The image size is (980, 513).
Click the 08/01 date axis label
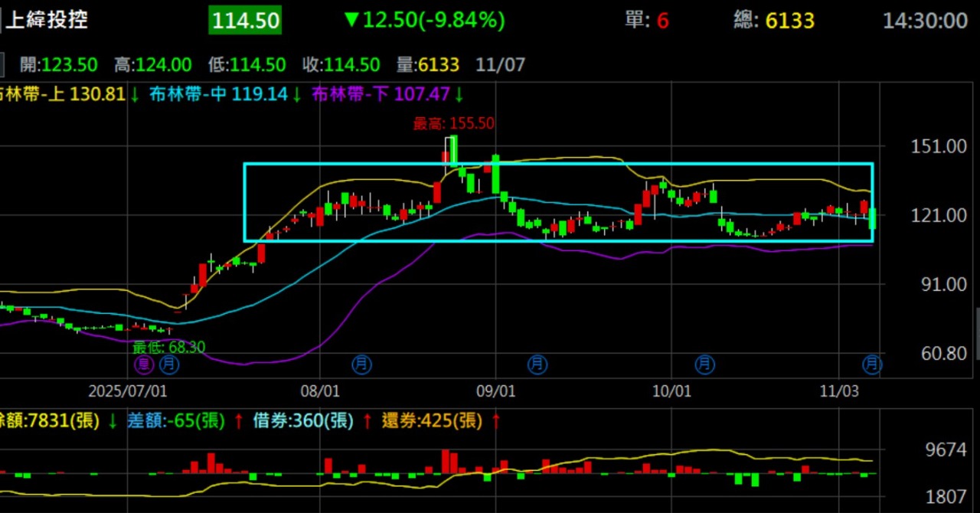coord(321,391)
